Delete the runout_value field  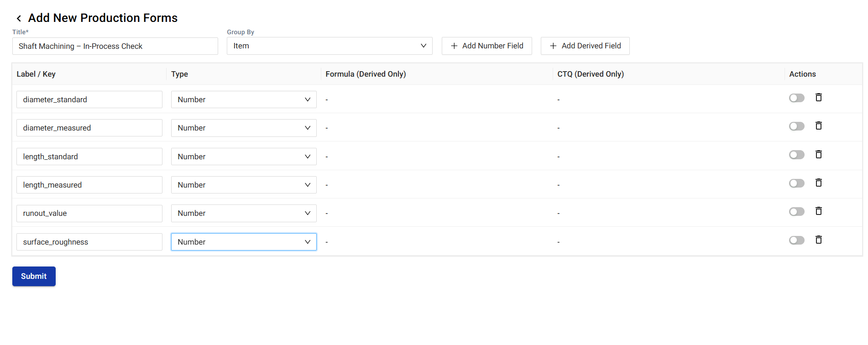pos(818,211)
